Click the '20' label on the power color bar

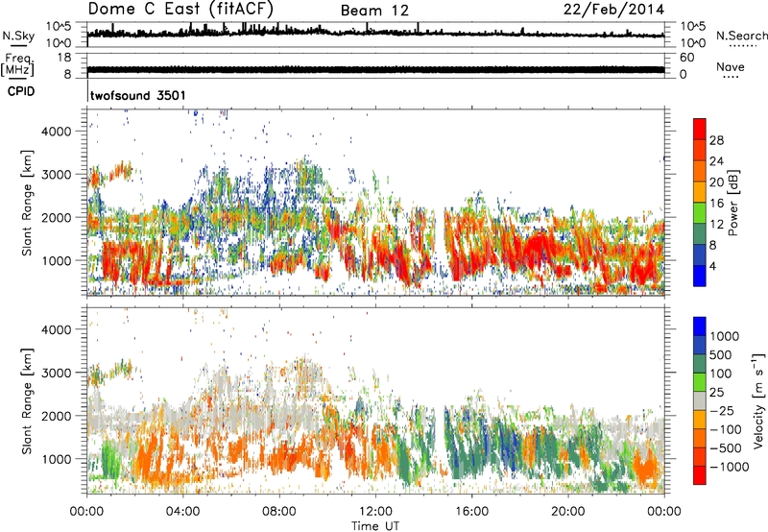[x=716, y=182]
